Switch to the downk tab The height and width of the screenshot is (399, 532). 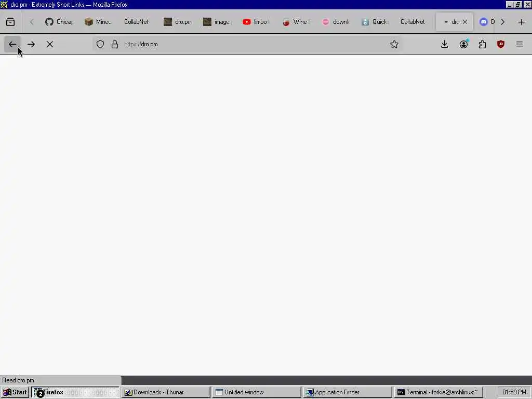(336, 22)
